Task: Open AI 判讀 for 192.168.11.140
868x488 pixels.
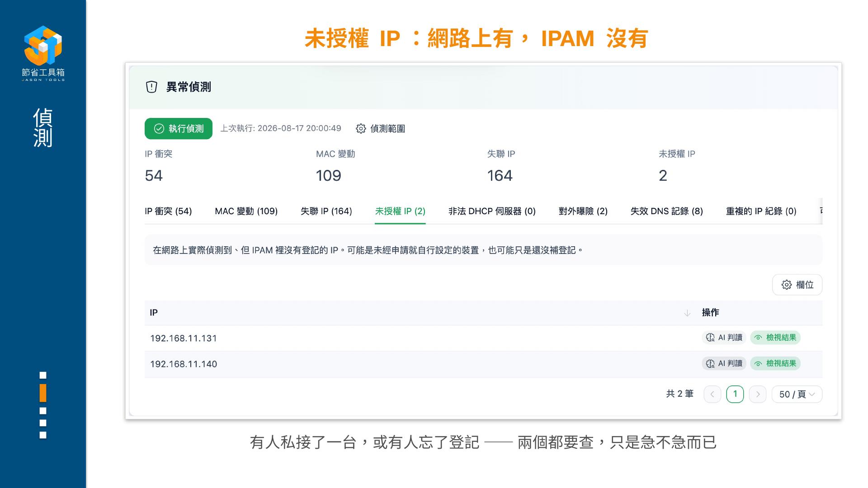Action: 724,363
